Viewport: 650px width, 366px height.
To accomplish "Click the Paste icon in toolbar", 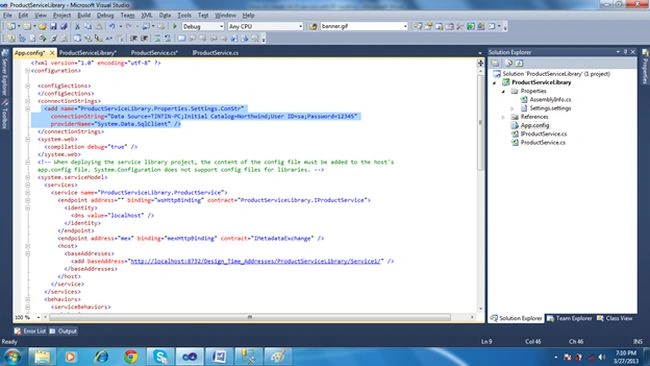I will [99, 27].
